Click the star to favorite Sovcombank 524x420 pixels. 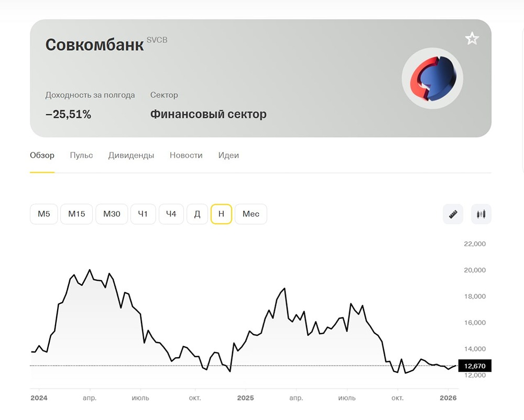tap(472, 38)
